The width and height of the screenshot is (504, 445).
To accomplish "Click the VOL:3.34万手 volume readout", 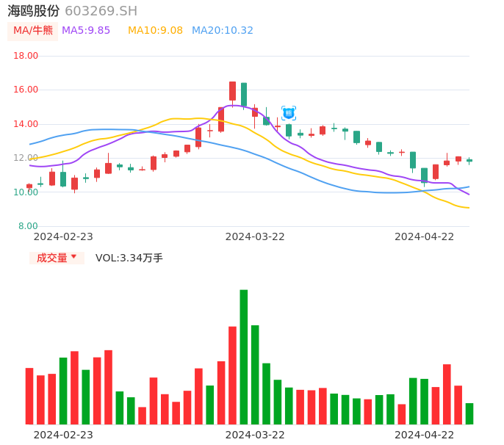I will [x=129, y=258].
